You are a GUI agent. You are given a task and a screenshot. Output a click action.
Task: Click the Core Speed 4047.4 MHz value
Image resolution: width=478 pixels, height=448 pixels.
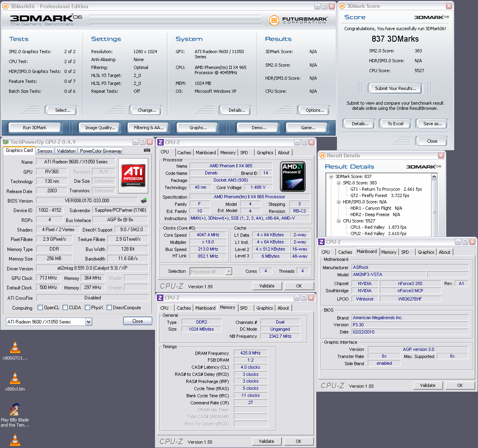(208, 235)
